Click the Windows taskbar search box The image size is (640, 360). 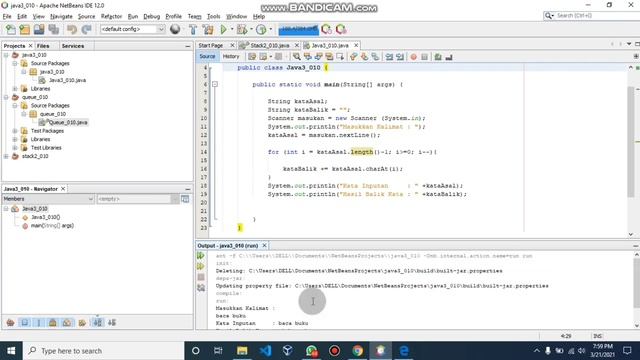pos(103,351)
